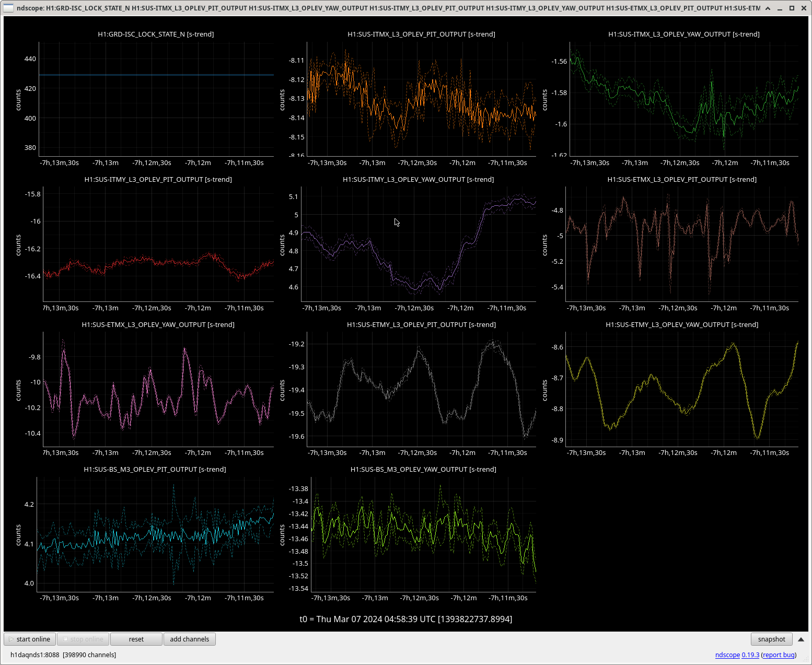812x665 pixels.
Task: Open the ndscope project link
Action: [727, 655]
